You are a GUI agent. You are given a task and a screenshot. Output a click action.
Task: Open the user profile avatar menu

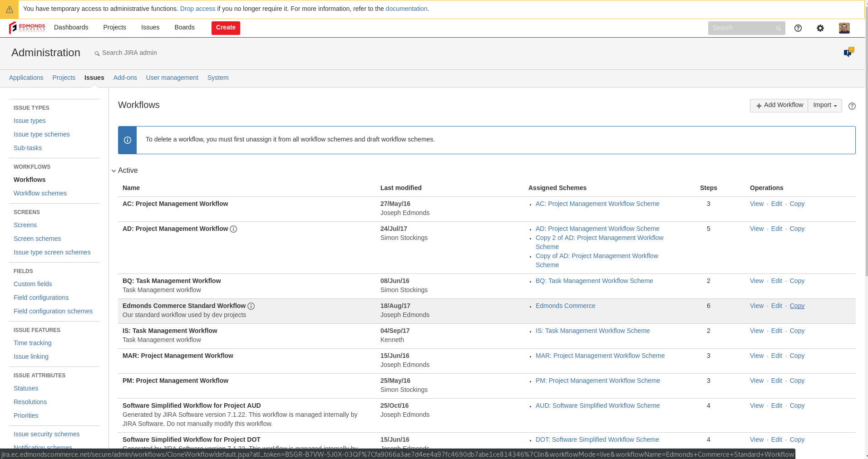(x=844, y=28)
